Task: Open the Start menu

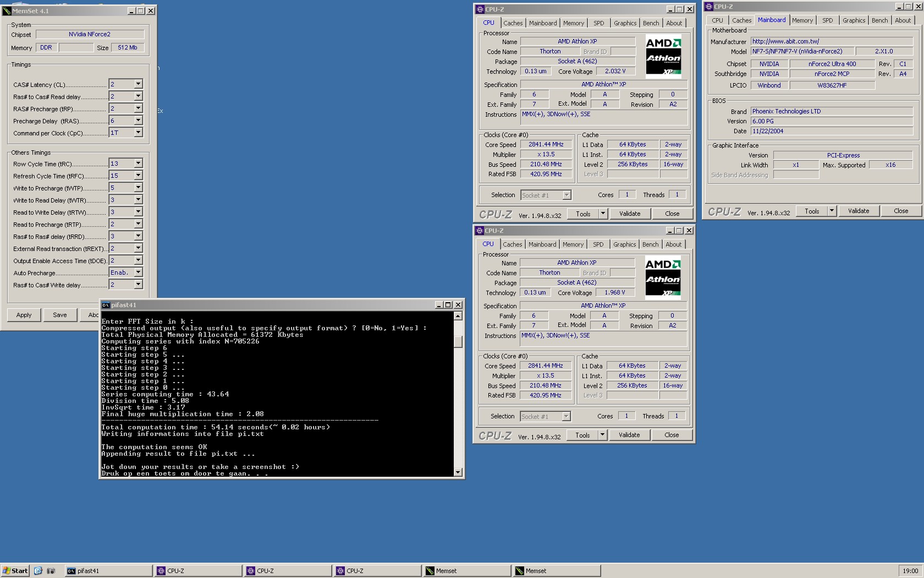Action: pyautogui.click(x=15, y=571)
